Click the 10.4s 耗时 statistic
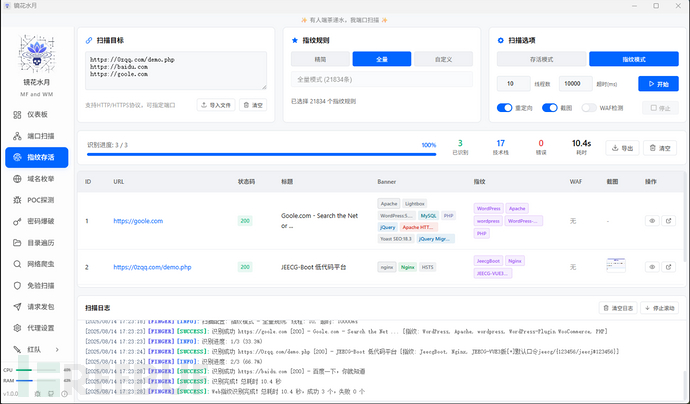Screen dimensions: 690x404 click(581, 147)
